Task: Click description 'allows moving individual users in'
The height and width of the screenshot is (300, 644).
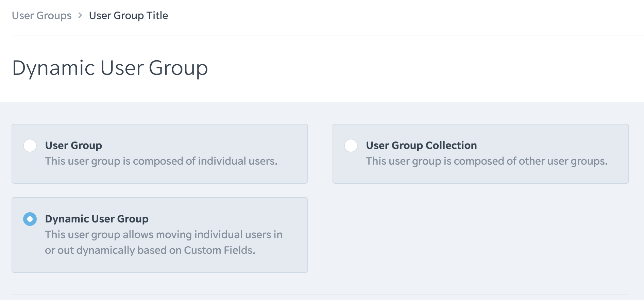Action: coord(203,235)
